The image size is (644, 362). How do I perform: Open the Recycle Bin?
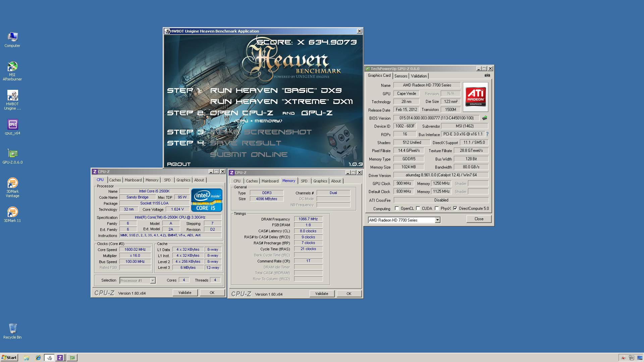[x=12, y=331]
